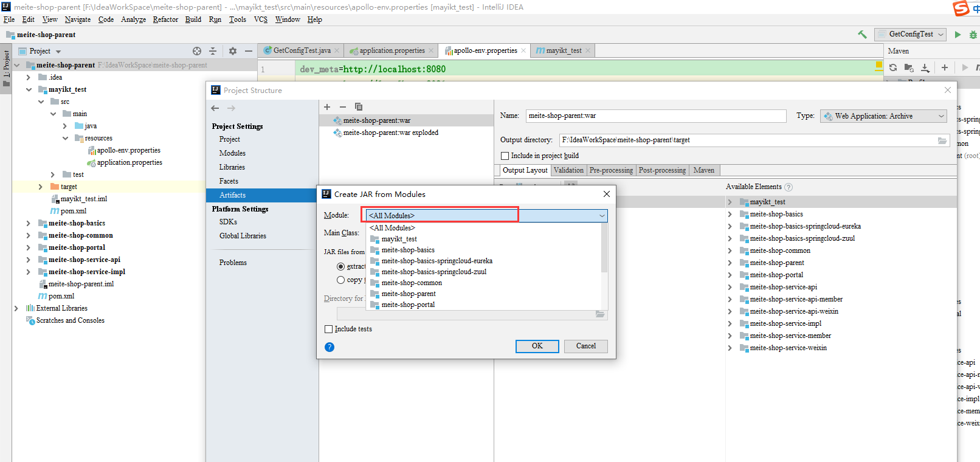Download sources in Maven panel
Screen dimensions: 980x462
point(925,67)
